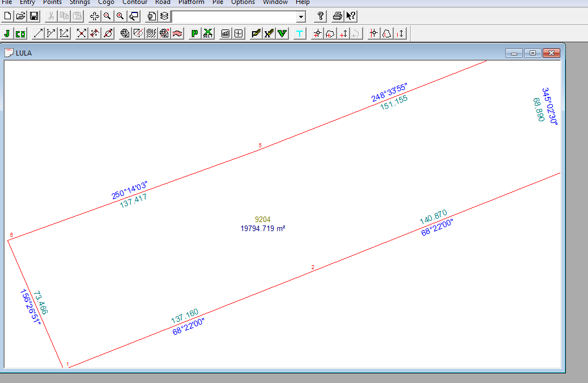
Task: Save the drawing with the diskette icon
Action: click(x=33, y=16)
